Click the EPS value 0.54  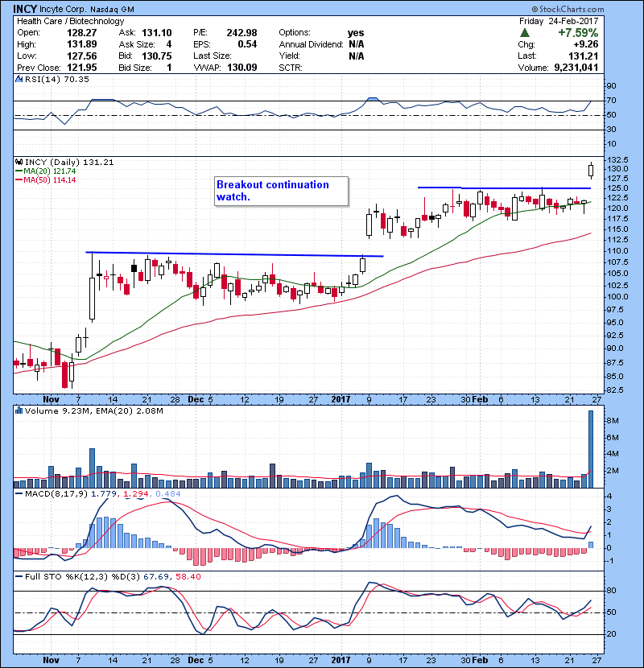pos(248,44)
